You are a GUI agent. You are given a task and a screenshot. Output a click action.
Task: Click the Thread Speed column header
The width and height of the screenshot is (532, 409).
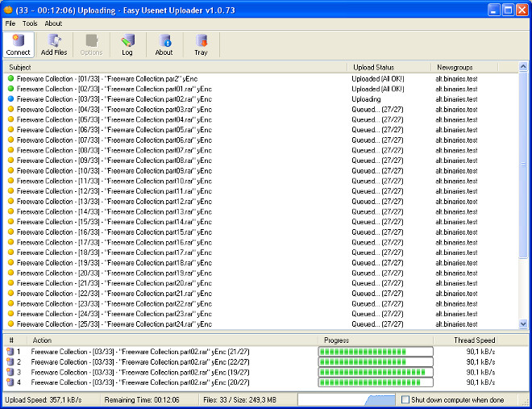[475, 340]
